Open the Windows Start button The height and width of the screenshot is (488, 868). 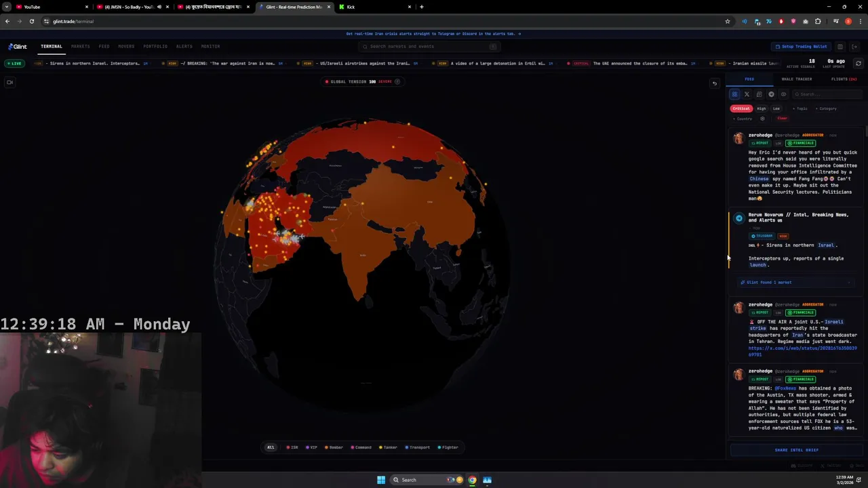(381, 480)
